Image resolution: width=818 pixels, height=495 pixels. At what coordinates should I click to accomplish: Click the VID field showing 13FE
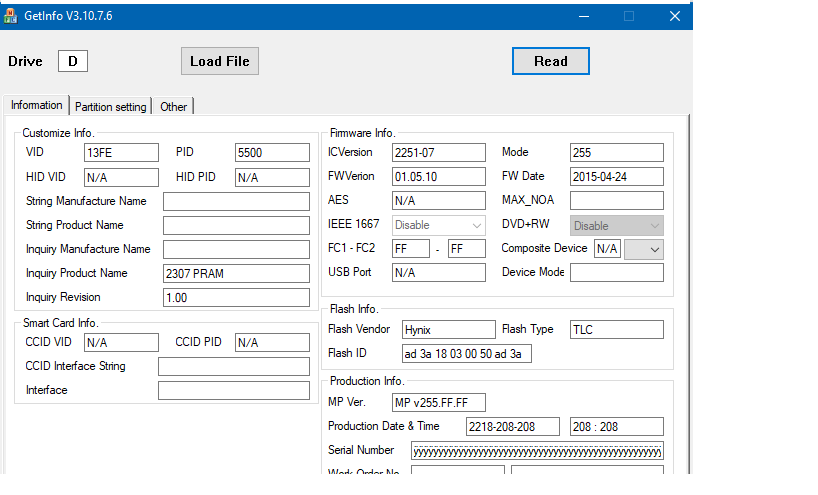click(x=121, y=152)
